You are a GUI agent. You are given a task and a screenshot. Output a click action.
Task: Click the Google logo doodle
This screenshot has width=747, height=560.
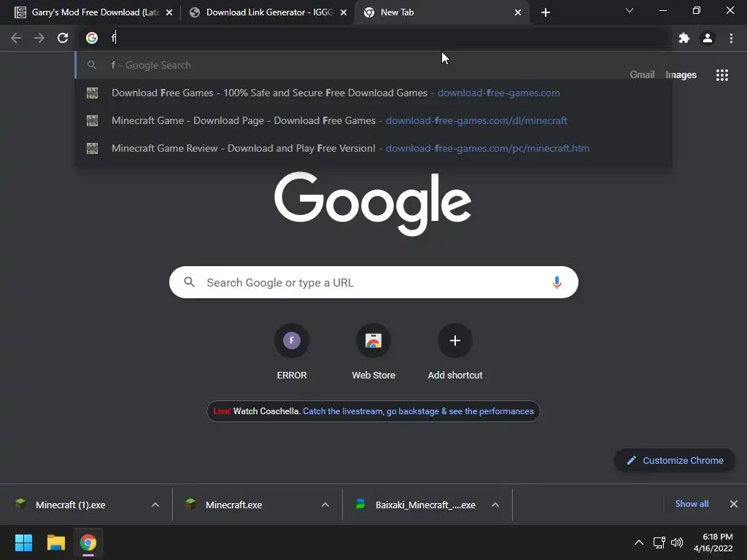pyautogui.click(x=373, y=204)
